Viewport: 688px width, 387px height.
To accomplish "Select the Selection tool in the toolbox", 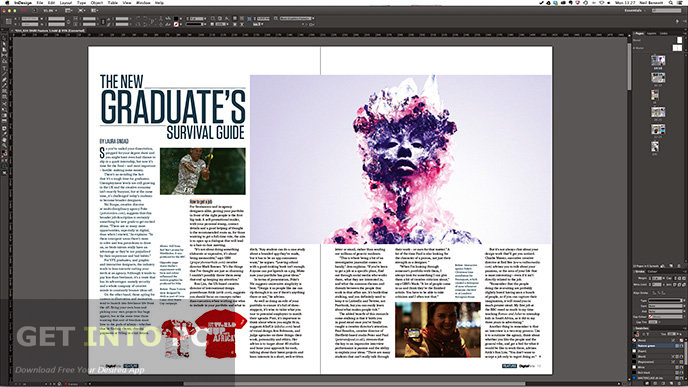I will [x=5, y=38].
